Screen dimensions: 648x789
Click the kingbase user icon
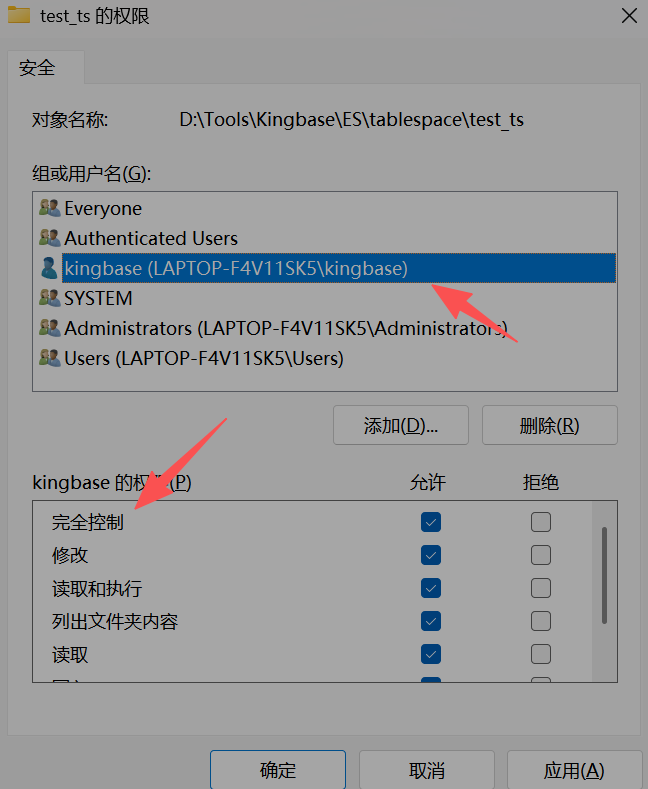click(49, 268)
